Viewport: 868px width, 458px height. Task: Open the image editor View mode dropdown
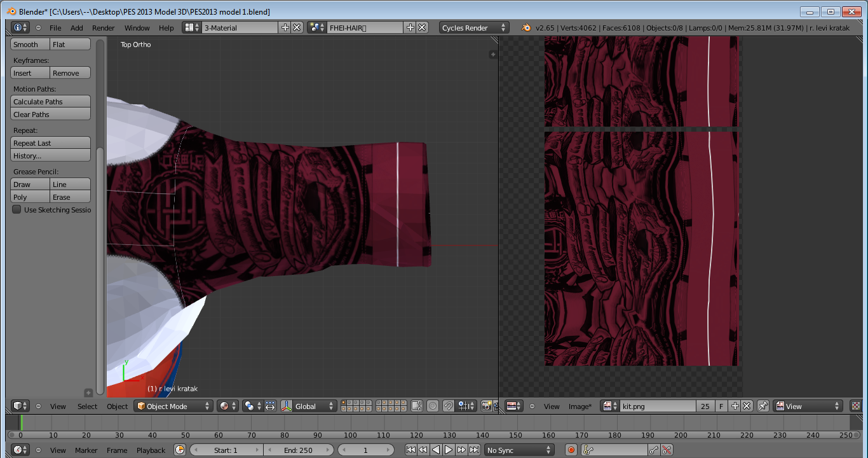(x=808, y=406)
